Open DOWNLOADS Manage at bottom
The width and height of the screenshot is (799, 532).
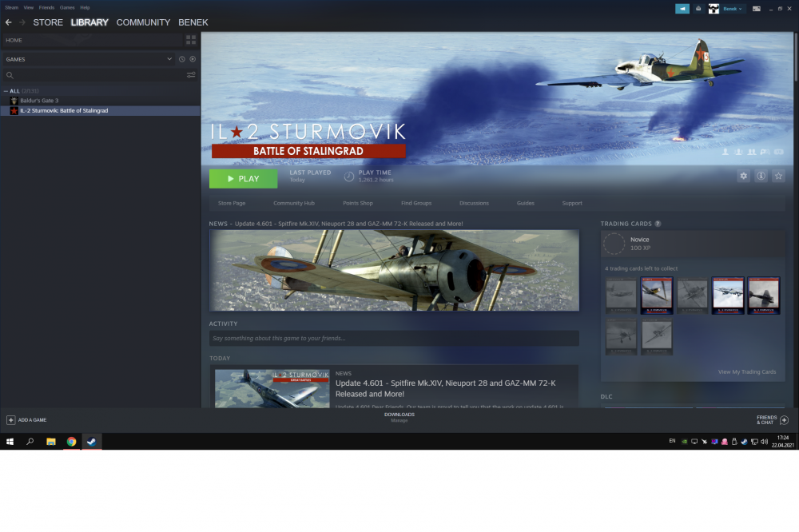coord(399,417)
